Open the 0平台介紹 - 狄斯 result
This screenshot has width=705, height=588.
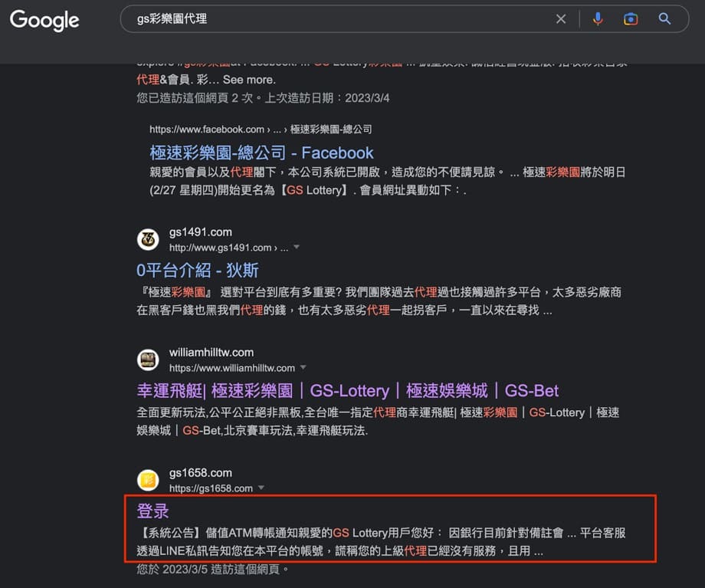(198, 271)
